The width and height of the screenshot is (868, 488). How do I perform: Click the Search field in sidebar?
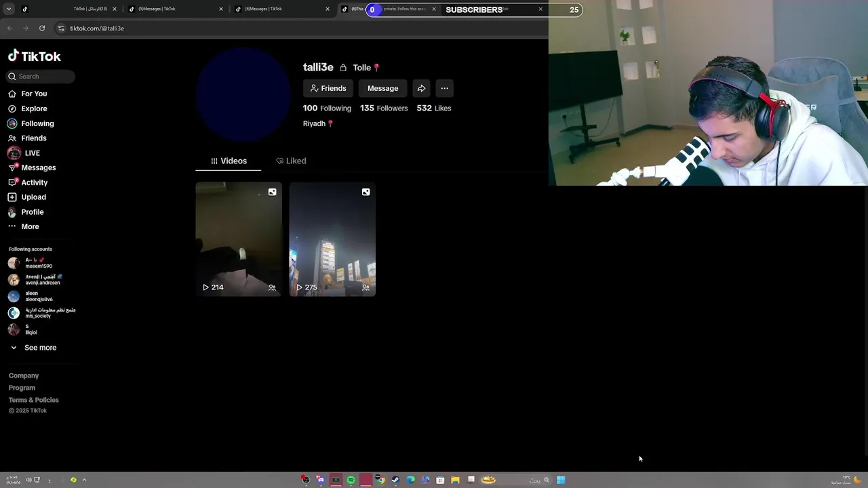41,77
